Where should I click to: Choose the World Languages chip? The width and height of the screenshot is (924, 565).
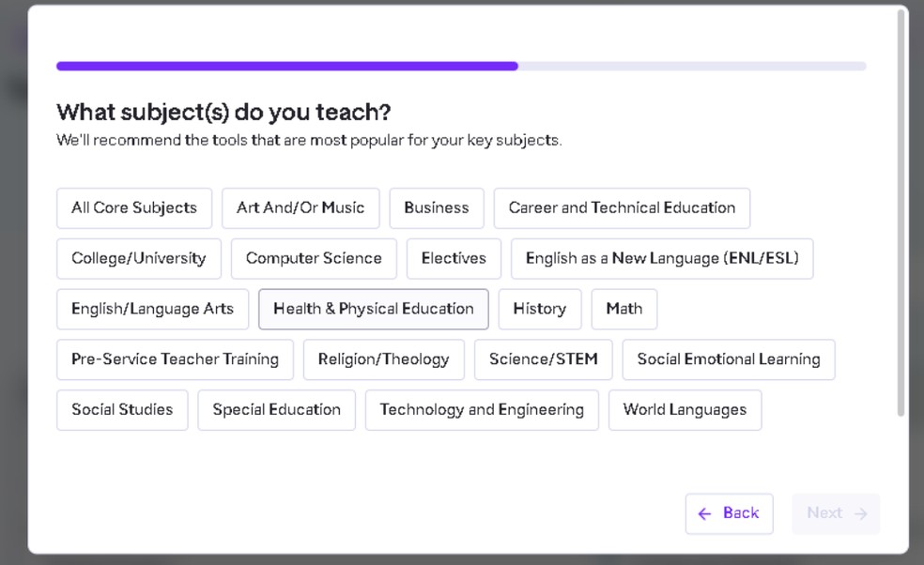pyautogui.click(x=685, y=410)
